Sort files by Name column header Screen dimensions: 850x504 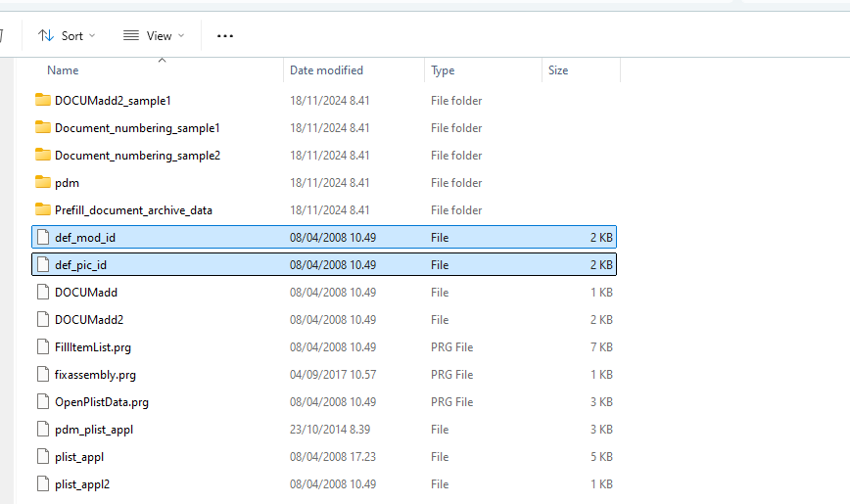pos(63,70)
